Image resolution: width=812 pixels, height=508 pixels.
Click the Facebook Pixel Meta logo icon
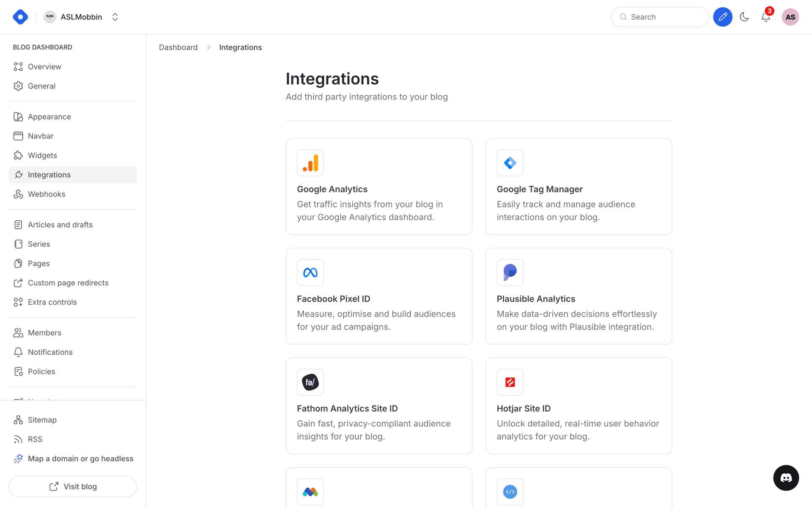(310, 273)
